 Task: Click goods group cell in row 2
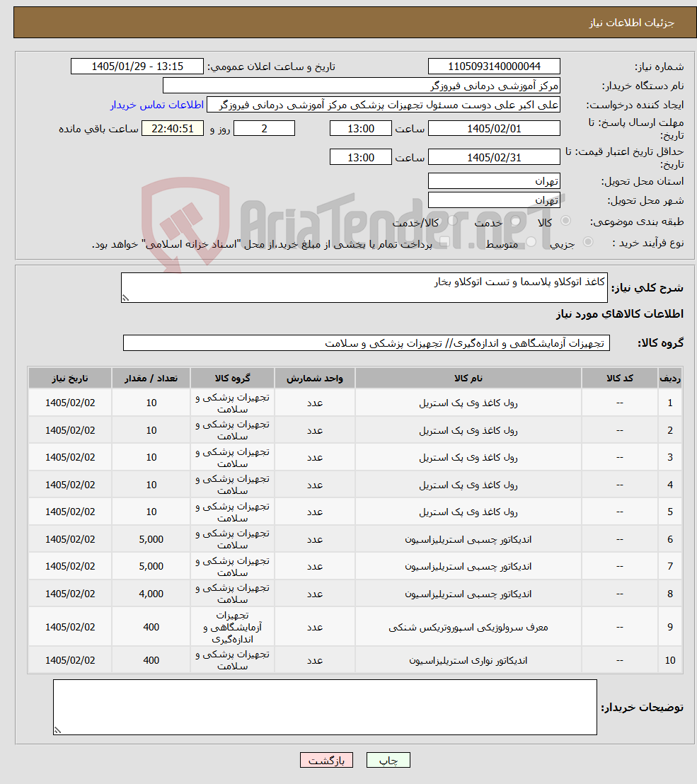click(x=233, y=430)
